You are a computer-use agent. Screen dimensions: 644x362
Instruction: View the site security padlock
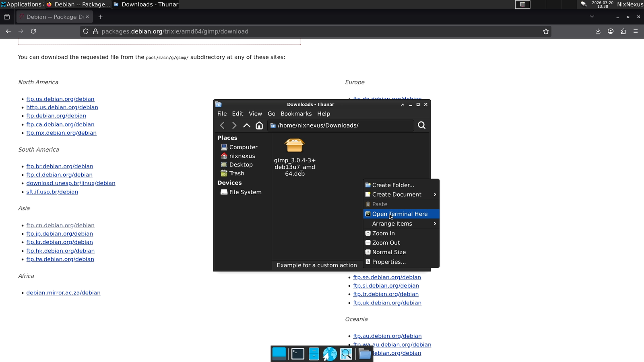click(x=95, y=31)
